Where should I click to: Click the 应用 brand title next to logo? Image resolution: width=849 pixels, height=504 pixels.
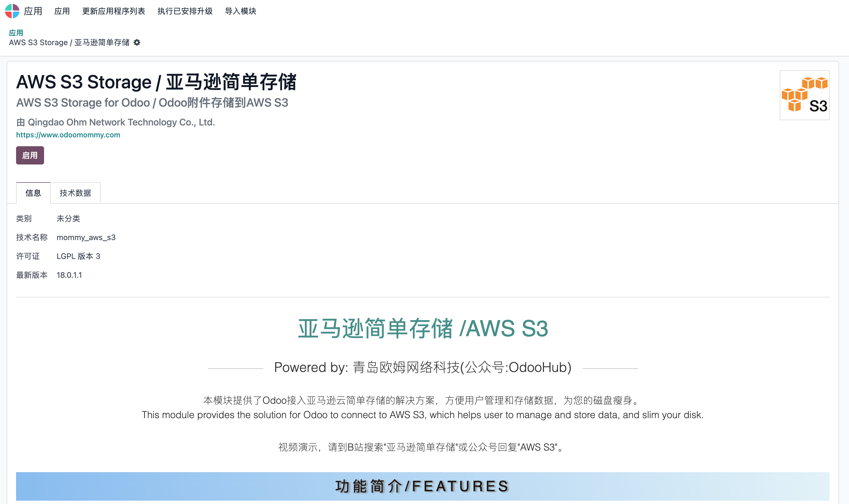(x=33, y=11)
